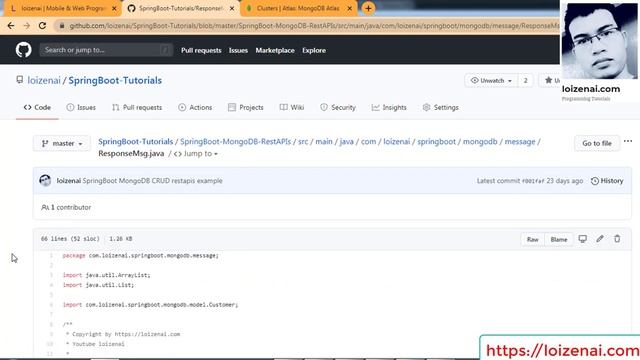
Task: Open the Pull requests repository tab
Action: 137,107
